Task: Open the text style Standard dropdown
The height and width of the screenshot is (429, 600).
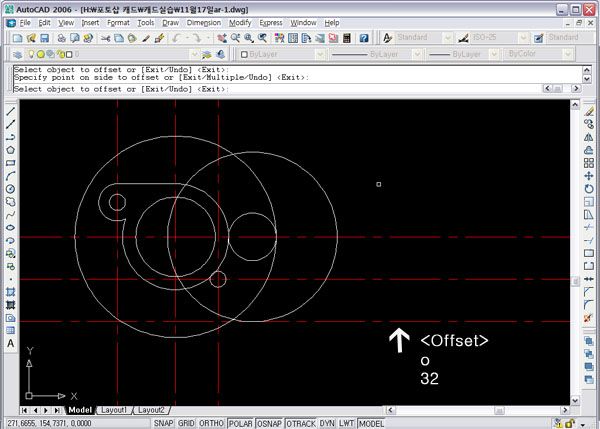Action: click(x=447, y=38)
